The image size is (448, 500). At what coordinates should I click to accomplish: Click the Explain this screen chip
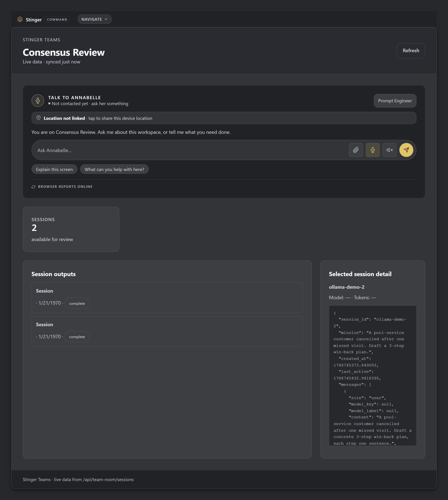coord(54,169)
